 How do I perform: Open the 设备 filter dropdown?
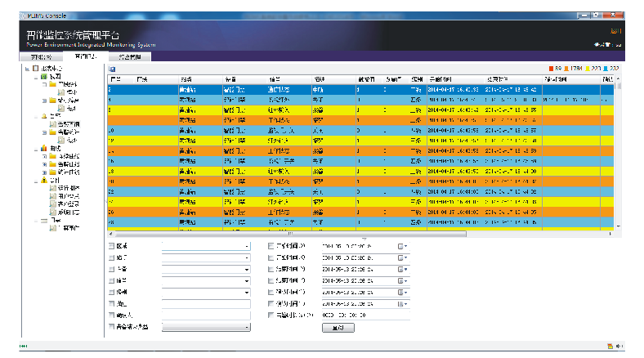[x=247, y=270]
